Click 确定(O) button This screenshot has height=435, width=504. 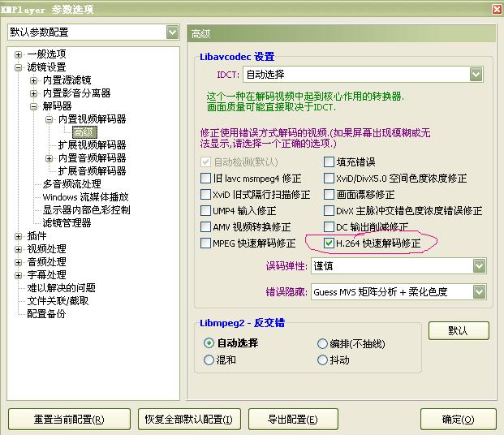click(x=459, y=420)
